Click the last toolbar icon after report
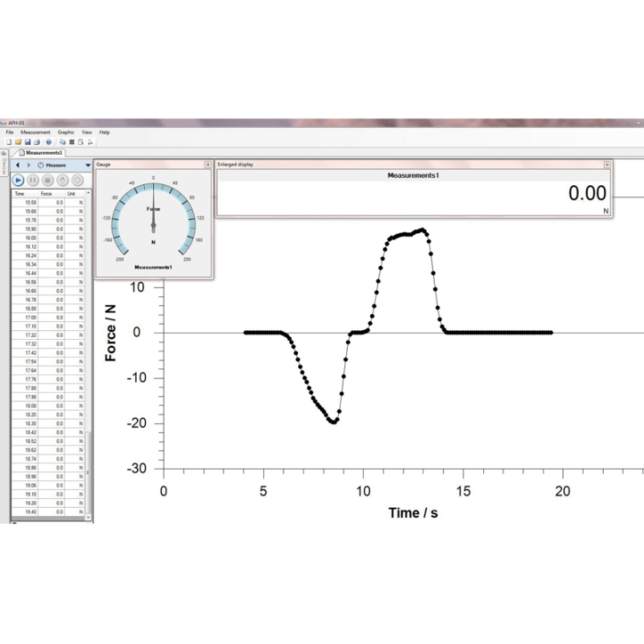Image resolution: width=644 pixels, height=644 pixels. 90,142
